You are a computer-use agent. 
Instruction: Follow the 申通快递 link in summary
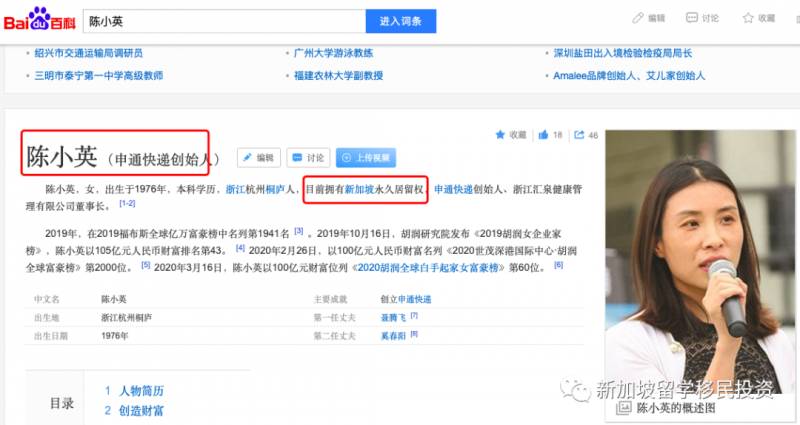pyautogui.click(x=454, y=189)
